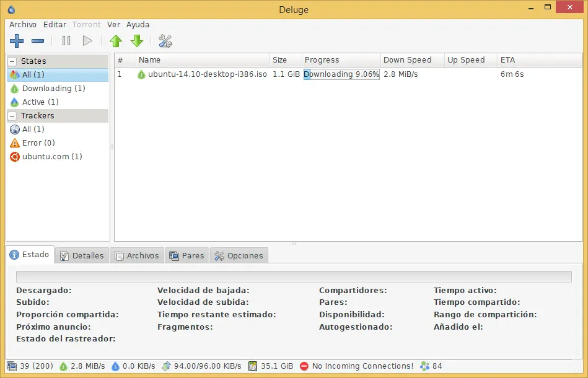Click the 2.8 MiB/s down speed cell
The image size is (588, 378).
(400, 74)
